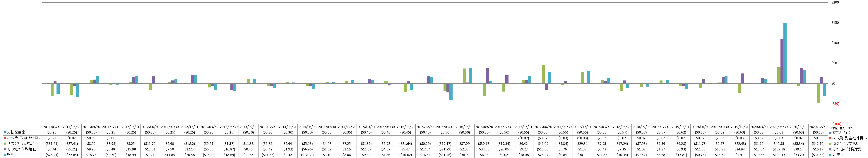Viewport: 868px width, 158px height.
Task: Select the 2020/06/30 date header
Action: coord(779,127)
